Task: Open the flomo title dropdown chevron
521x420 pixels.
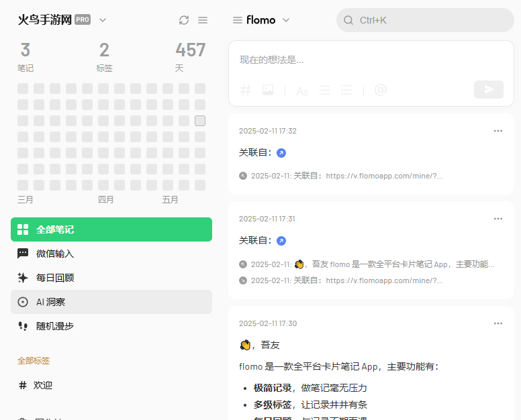Action: point(286,20)
